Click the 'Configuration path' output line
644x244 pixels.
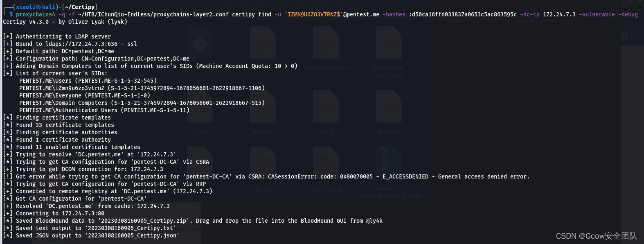point(96,59)
